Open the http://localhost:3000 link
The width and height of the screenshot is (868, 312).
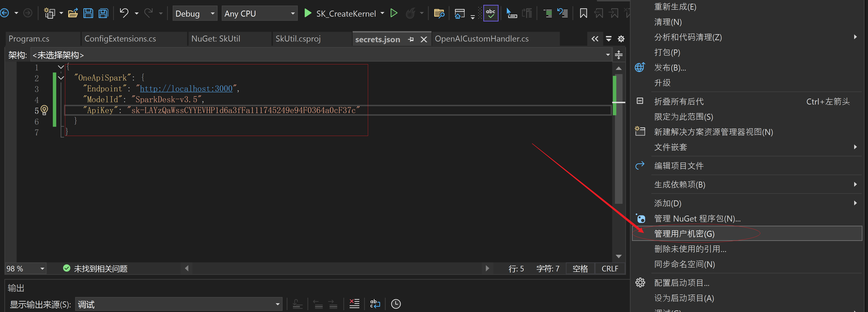186,89
